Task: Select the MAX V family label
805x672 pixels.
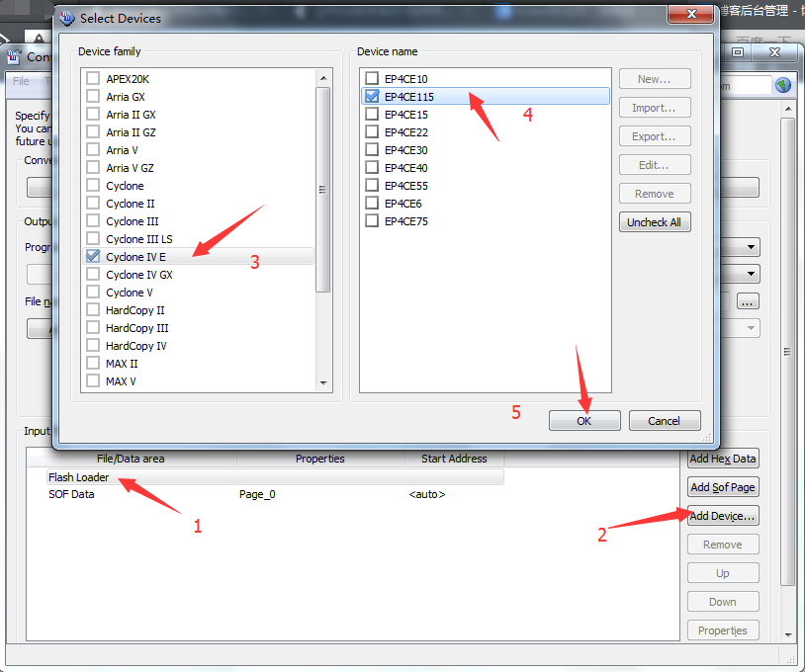Action: tap(121, 381)
